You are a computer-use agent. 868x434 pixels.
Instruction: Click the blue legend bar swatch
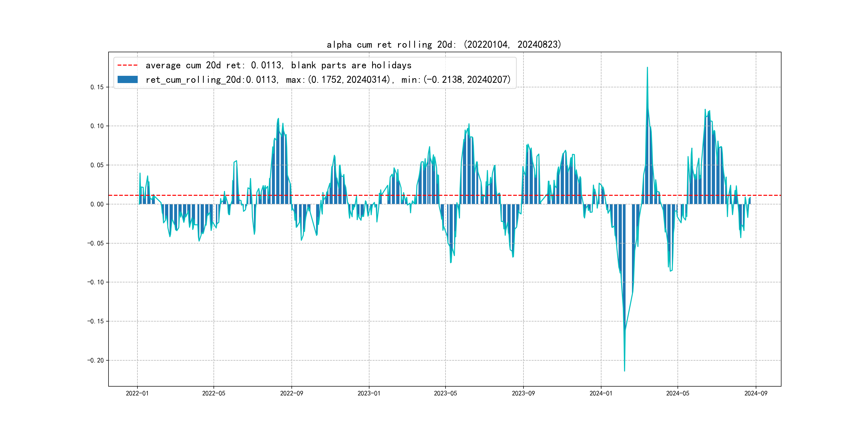(x=127, y=80)
